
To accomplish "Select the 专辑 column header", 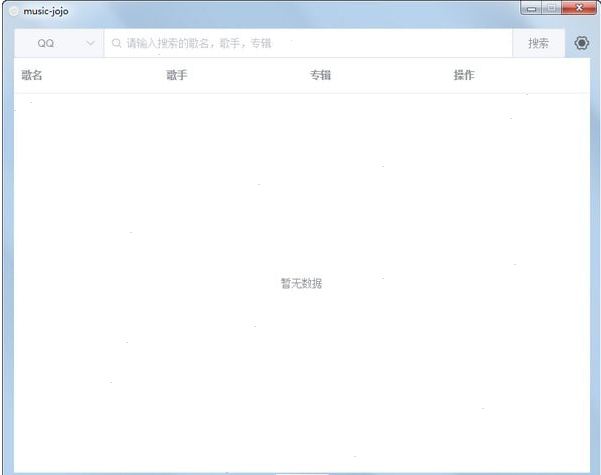I will click(x=320, y=75).
